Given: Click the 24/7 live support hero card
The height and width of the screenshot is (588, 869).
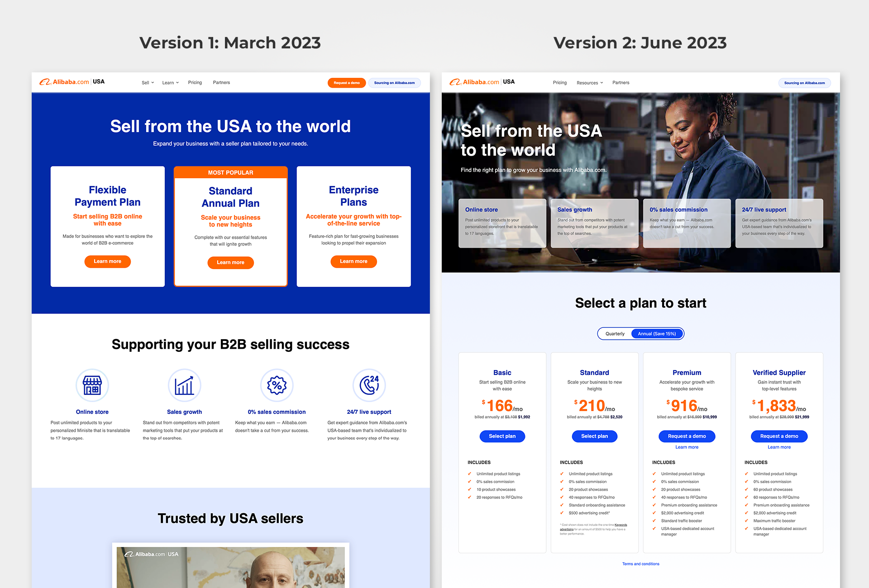Looking at the screenshot, I should [x=779, y=223].
